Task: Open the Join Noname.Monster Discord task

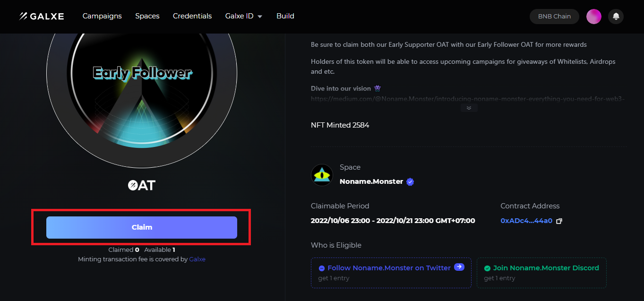Action: coord(541,273)
